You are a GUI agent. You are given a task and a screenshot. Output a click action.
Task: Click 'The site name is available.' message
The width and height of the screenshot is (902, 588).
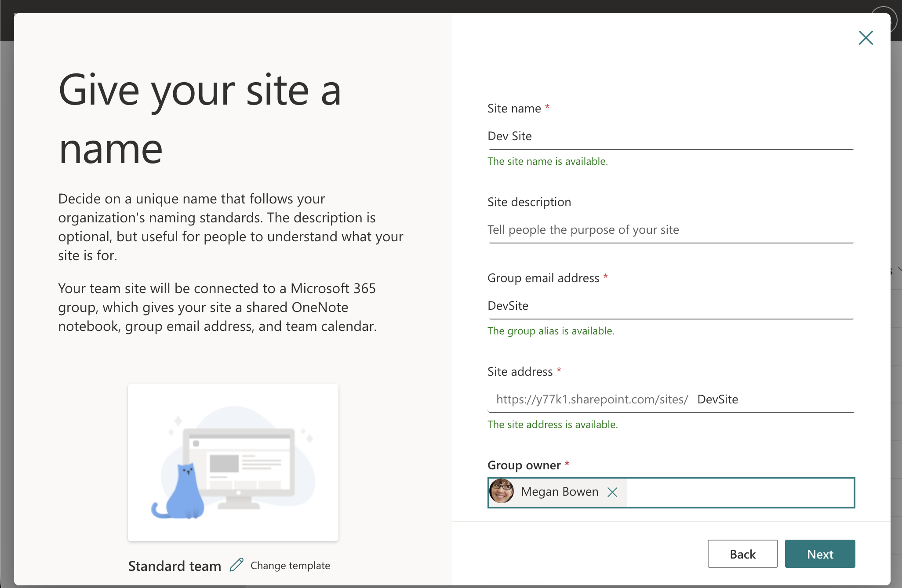tap(547, 161)
